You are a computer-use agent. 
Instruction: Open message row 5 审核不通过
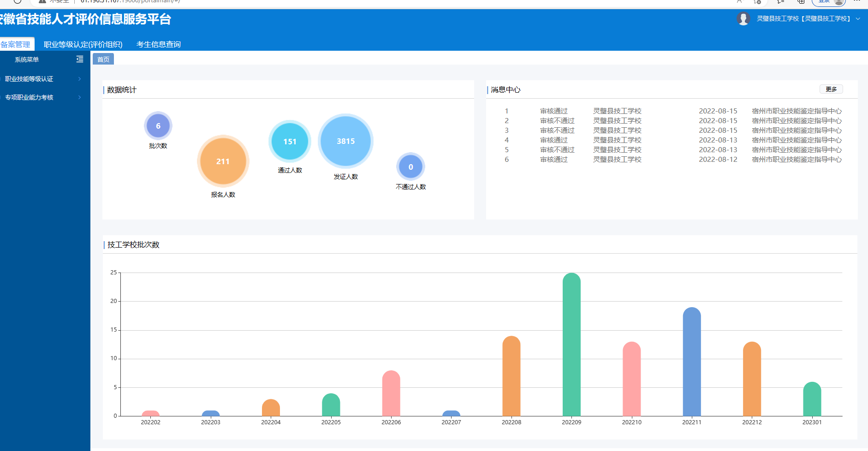tap(672, 150)
